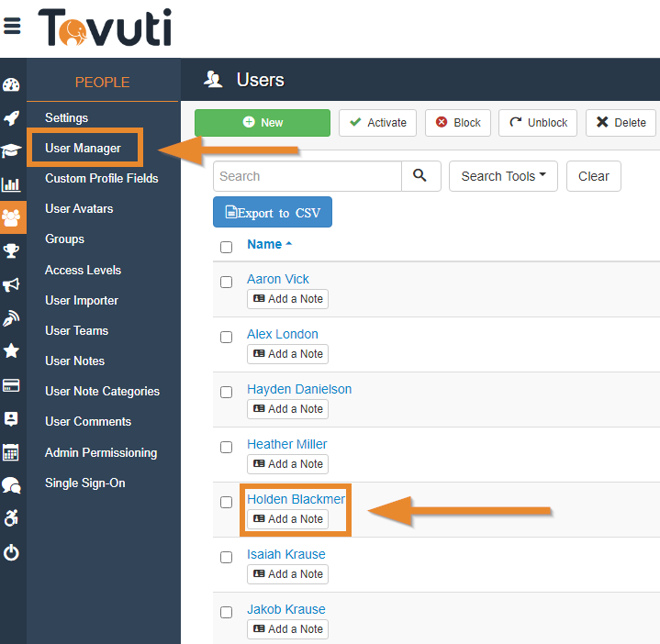Click the green New button
Image resolution: width=660 pixels, height=644 pixels.
click(263, 123)
